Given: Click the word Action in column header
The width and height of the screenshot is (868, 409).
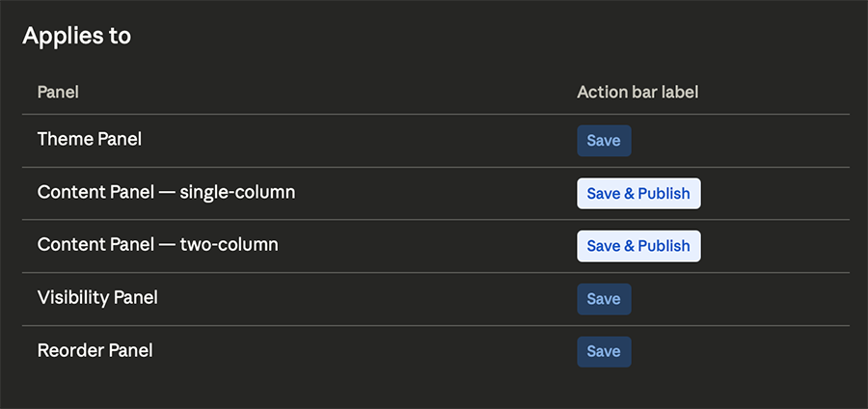Looking at the screenshot, I should [600, 93].
